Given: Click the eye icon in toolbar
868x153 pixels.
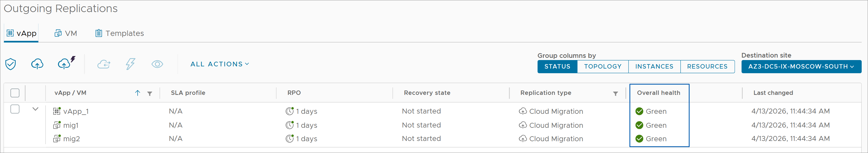Looking at the screenshot, I should pos(157,64).
